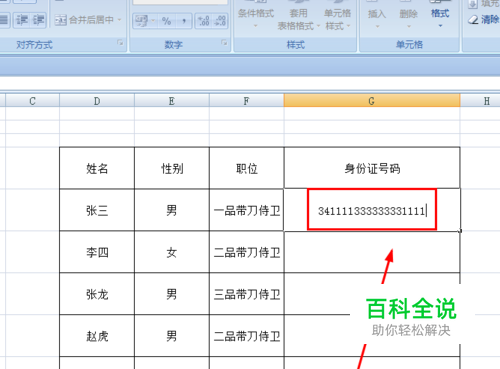Open the alignment (对齐方式) dialog launcher
The height and width of the screenshot is (369, 500).
point(120,43)
